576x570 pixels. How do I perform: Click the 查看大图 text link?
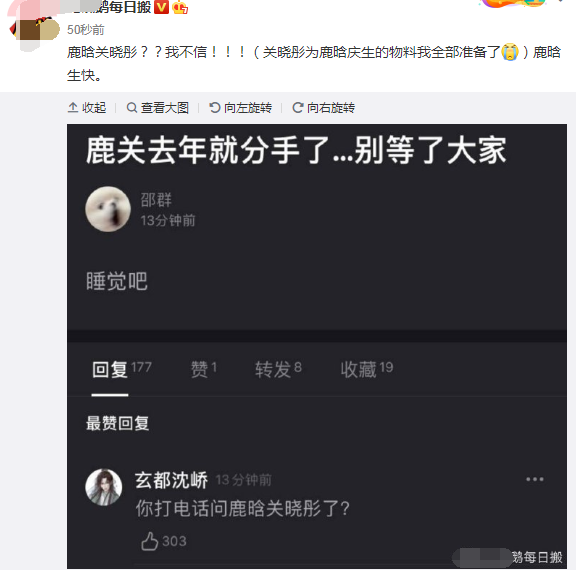(165, 108)
